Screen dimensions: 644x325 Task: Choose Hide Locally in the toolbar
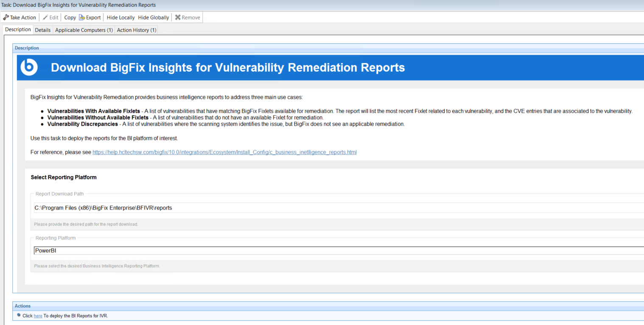(120, 17)
